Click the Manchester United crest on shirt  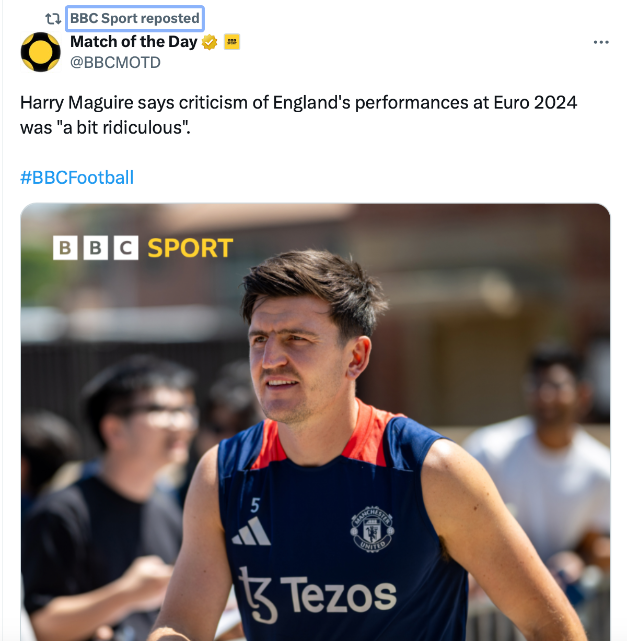click(371, 529)
